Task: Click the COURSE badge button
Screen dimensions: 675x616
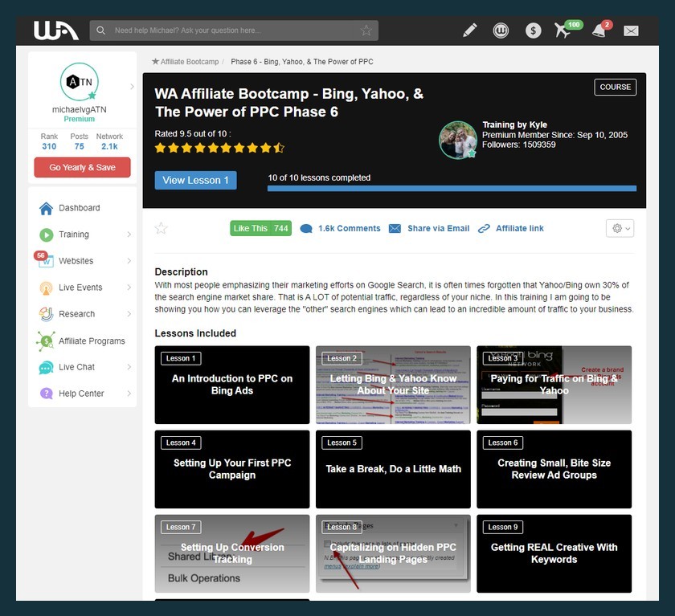Action: pos(616,87)
